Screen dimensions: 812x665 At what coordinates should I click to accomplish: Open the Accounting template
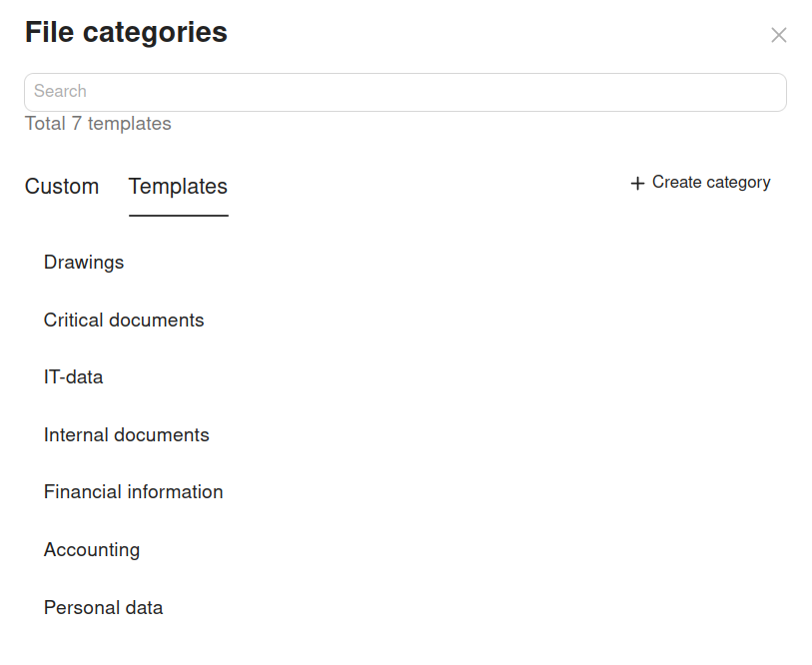point(92,550)
